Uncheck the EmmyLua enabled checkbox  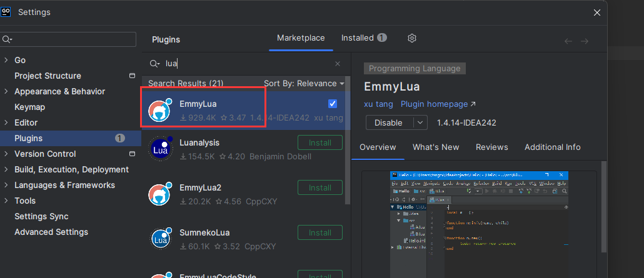coord(333,104)
